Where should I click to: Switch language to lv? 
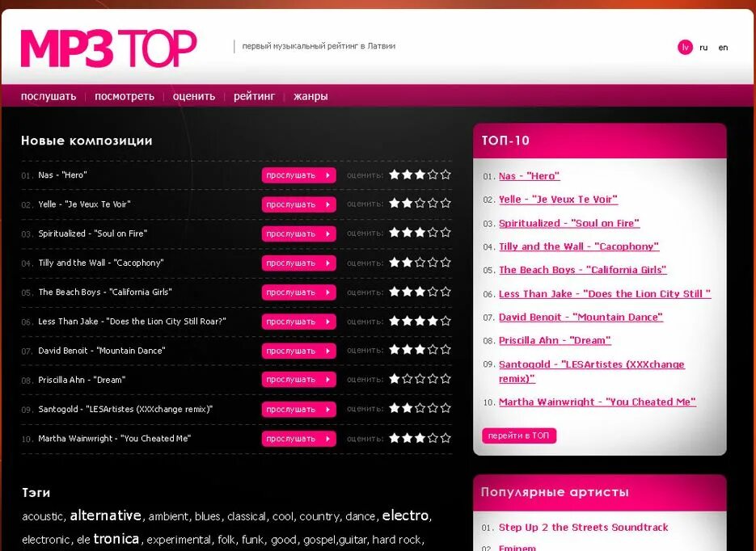(685, 47)
